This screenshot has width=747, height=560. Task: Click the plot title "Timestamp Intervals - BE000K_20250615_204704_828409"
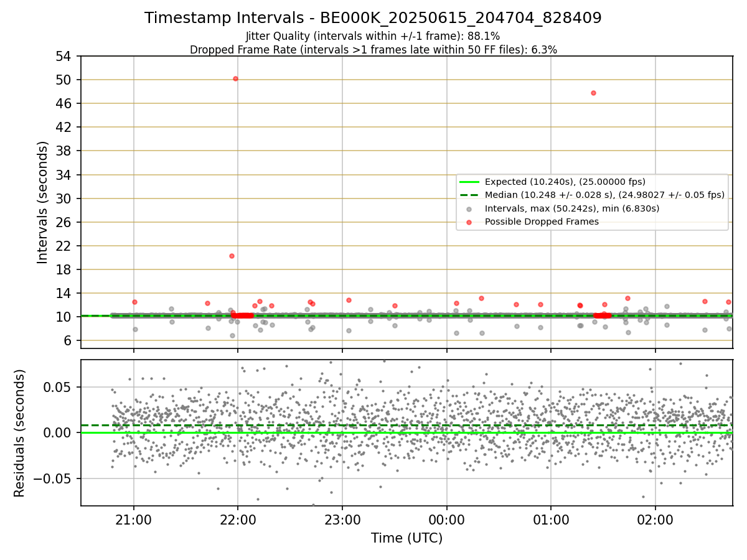click(x=373, y=18)
